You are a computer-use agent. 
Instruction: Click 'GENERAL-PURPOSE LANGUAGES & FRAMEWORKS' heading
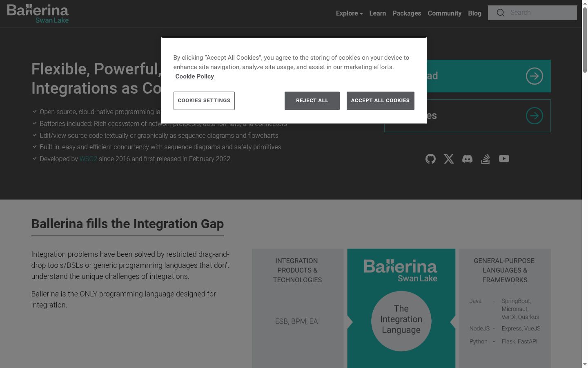click(x=504, y=270)
